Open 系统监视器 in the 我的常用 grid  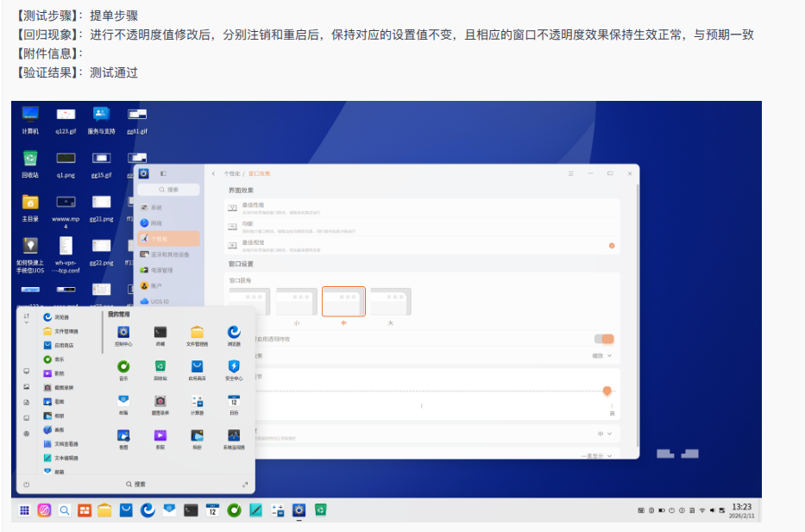pyautogui.click(x=234, y=439)
